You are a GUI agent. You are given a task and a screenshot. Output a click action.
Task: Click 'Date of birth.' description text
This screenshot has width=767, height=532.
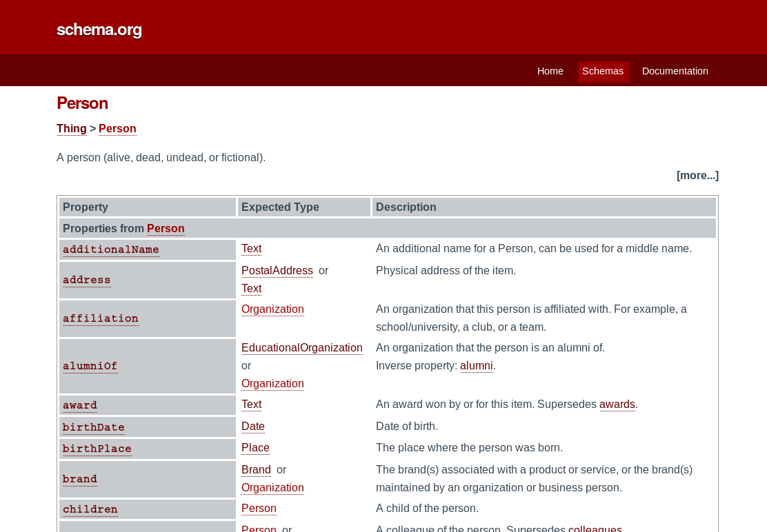click(x=406, y=427)
